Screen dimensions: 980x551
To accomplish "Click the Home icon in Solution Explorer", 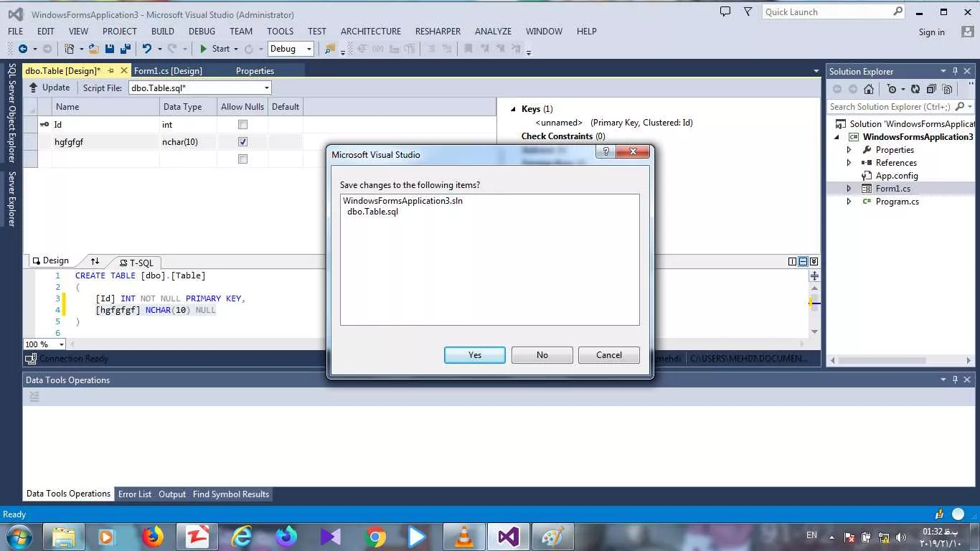I will click(x=869, y=89).
